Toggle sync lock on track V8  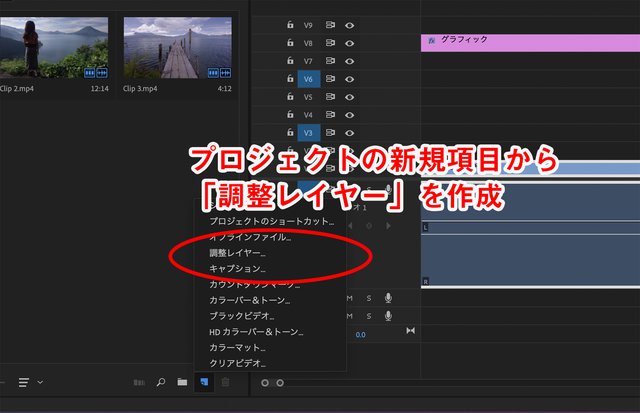click(330, 43)
